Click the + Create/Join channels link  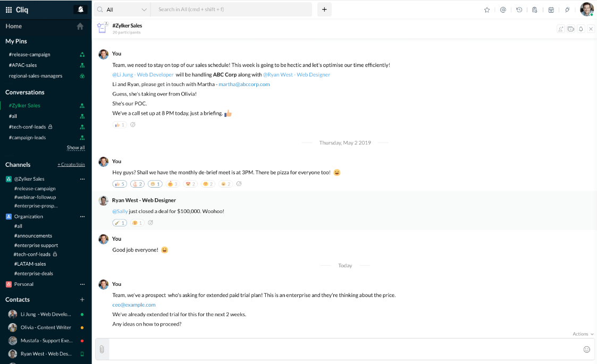(x=71, y=165)
